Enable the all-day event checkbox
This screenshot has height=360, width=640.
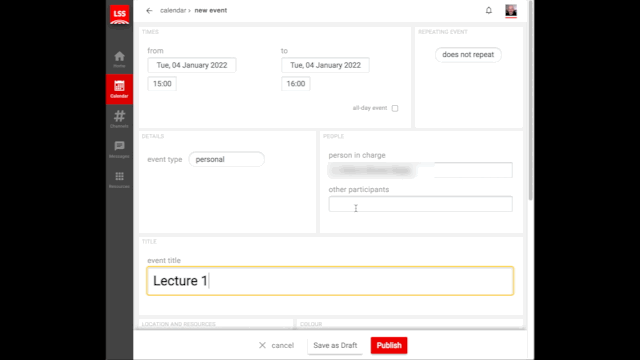pyautogui.click(x=395, y=108)
